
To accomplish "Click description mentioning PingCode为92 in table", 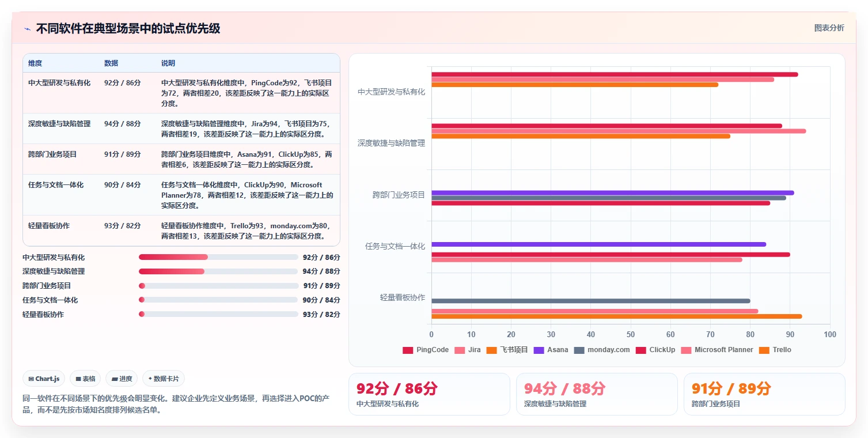I will [247, 93].
